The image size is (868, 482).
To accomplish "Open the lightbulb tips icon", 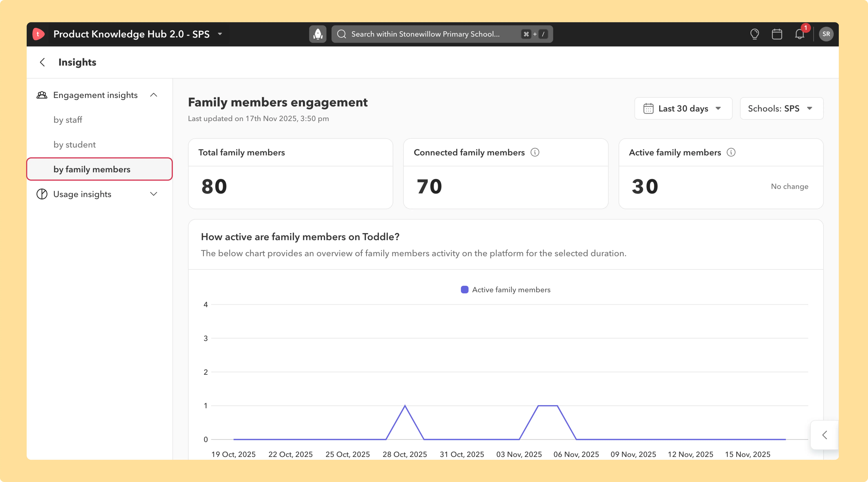I will 754,34.
